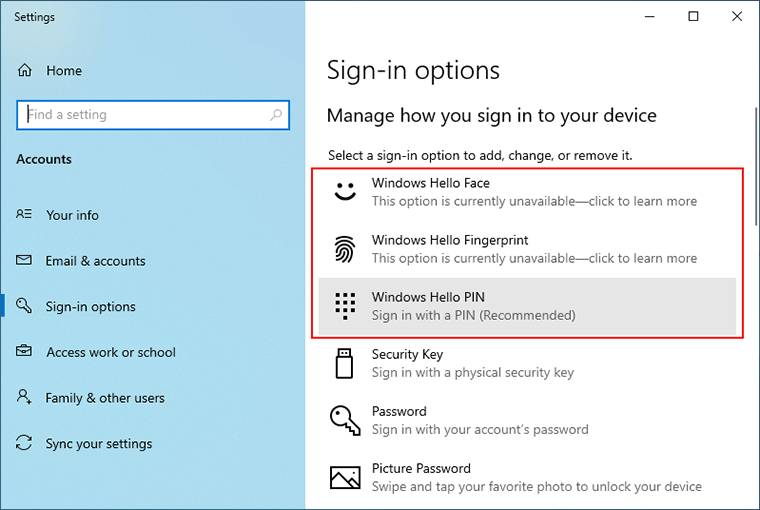Expand the Windows Hello Face option
Viewport: 760px width, 510px height.
(x=527, y=192)
